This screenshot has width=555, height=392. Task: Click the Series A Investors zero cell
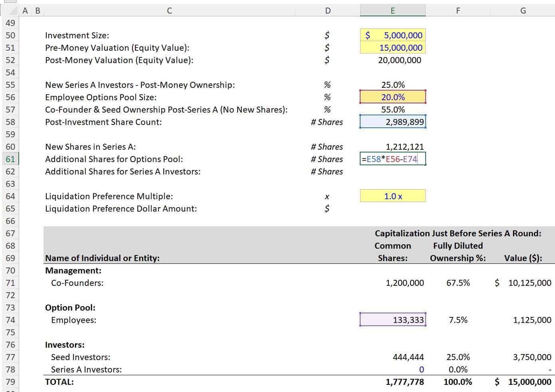pyautogui.click(x=392, y=369)
